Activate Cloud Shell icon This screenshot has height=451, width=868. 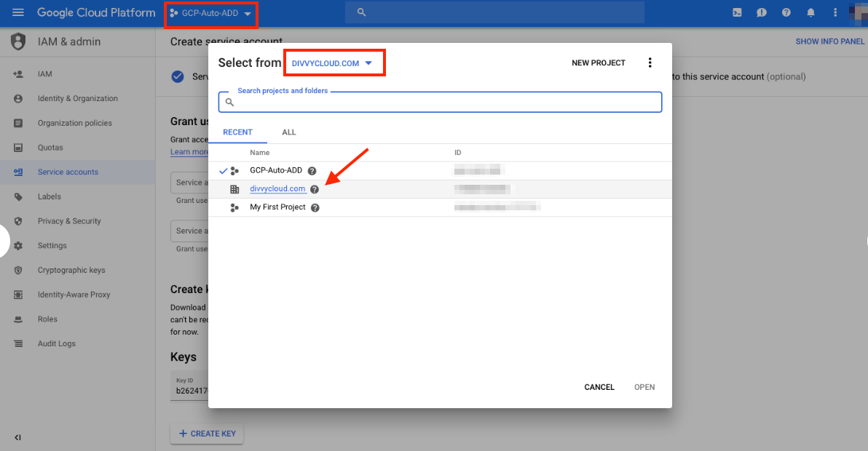pos(737,12)
